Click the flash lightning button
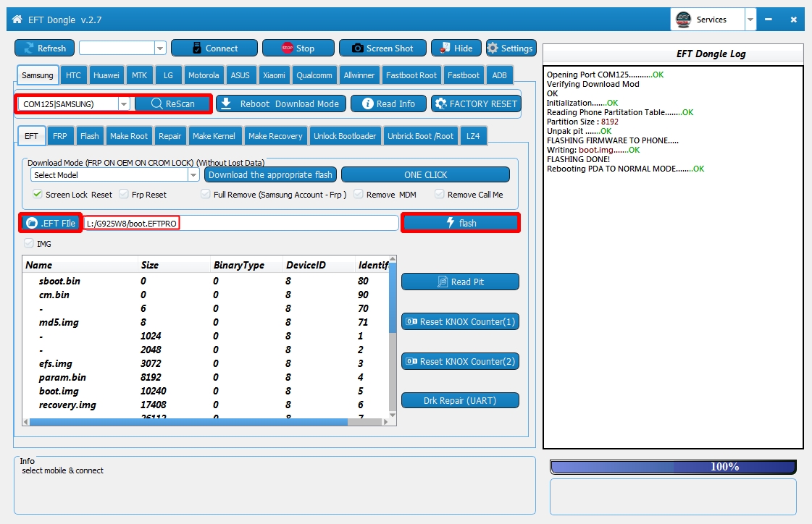812x524 pixels. click(460, 223)
